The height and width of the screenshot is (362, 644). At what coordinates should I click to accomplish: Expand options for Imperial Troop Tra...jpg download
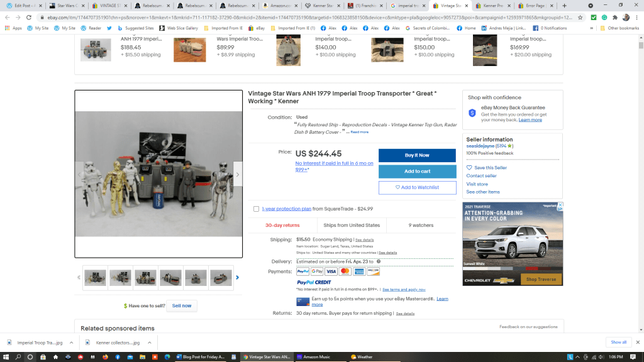tap(70, 343)
